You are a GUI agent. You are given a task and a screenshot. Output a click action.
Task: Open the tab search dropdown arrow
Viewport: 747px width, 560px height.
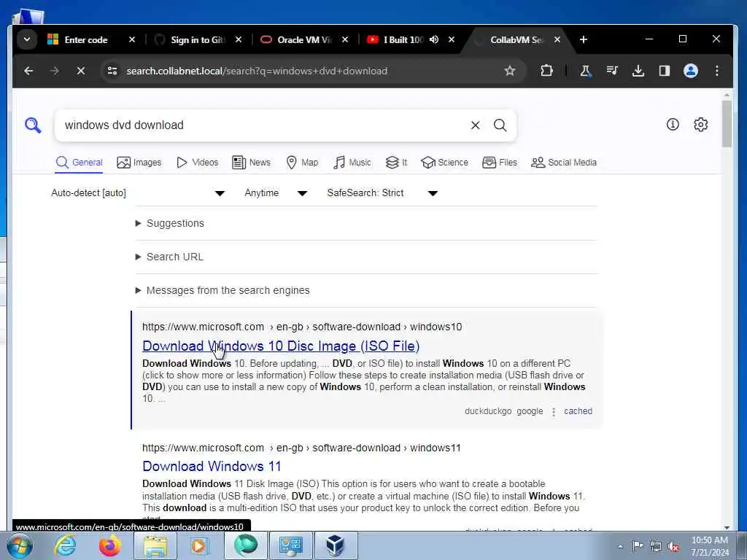(27, 39)
